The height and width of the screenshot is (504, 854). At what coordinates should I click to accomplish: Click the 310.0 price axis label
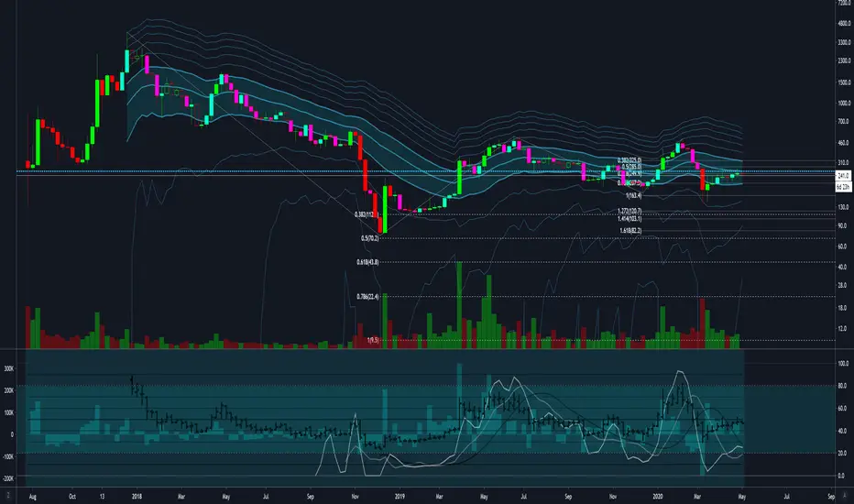tap(844, 163)
